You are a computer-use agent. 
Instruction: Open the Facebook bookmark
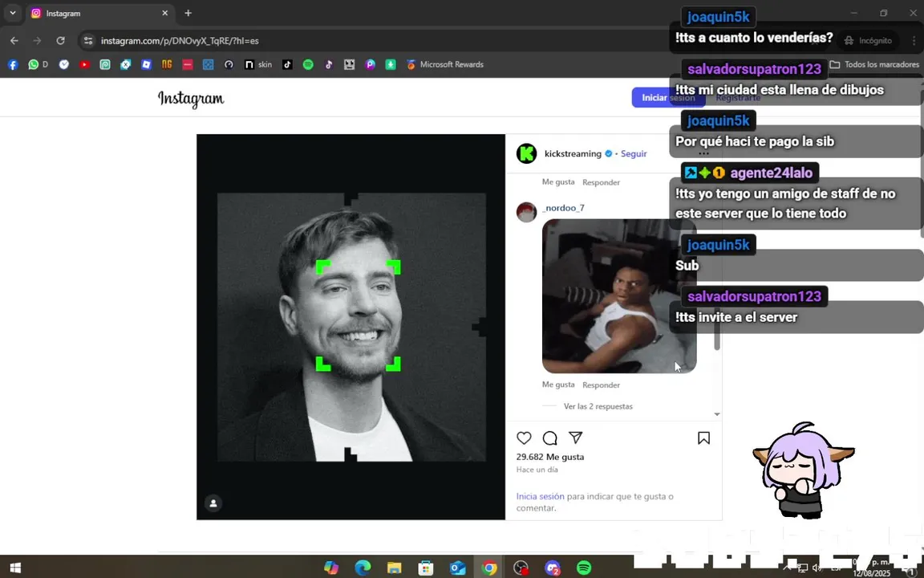point(13,65)
